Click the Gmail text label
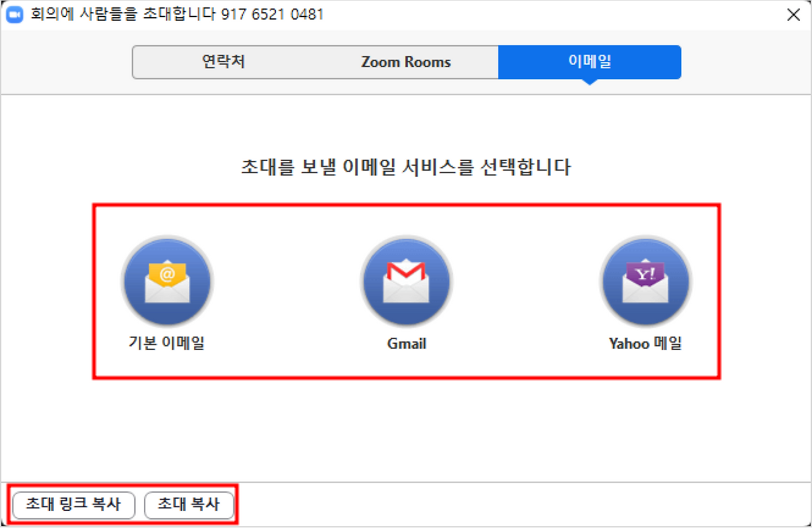 407,344
